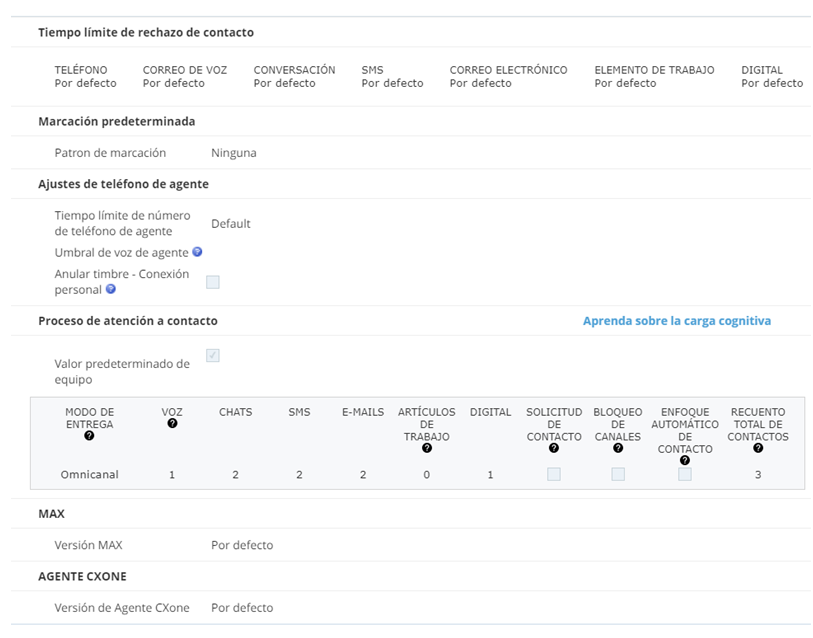The width and height of the screenshot is (813, 638).
Task: Click help icon under ARTÍCULOS DE TRABAJO
Action: (427, 448)
